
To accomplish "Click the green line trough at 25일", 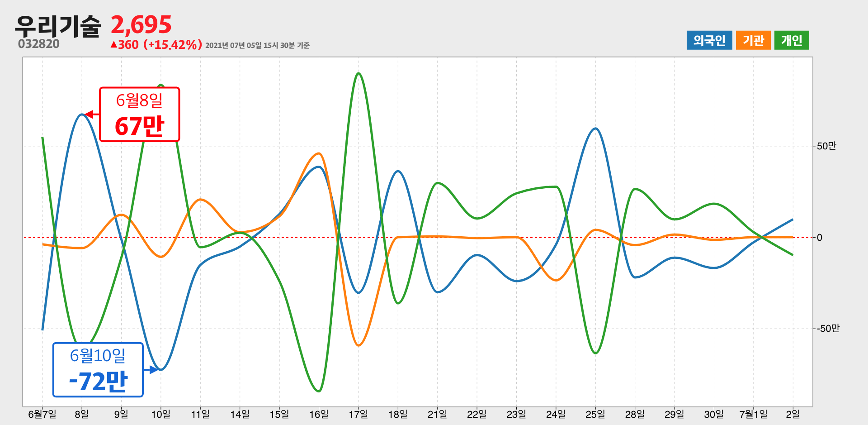I will click(x=595, y=353).
